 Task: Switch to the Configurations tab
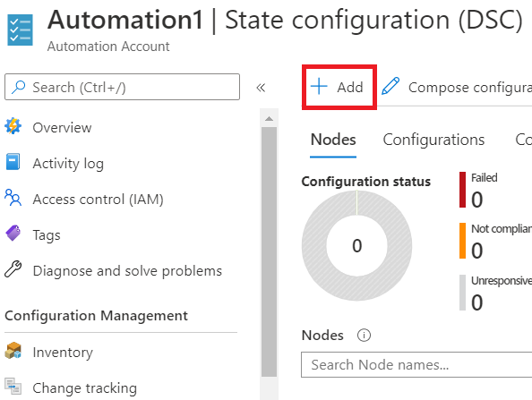click(433, 140)
